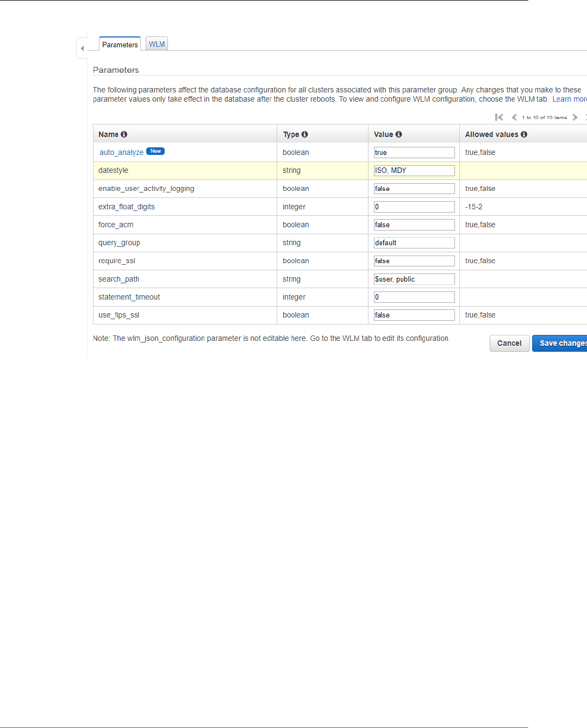
Task: Click the string type cell for search_path
Action: pyautogui.click(x=322, y=279)
